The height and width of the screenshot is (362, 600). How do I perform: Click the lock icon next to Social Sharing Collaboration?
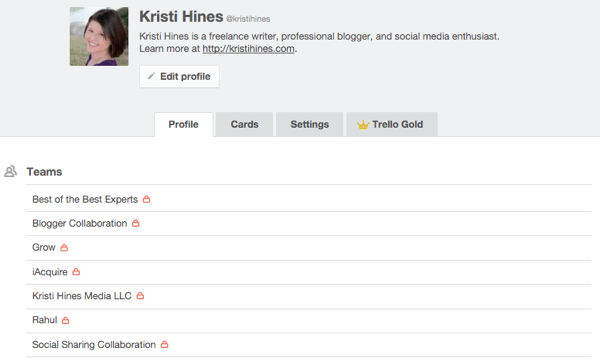point(165,344)
